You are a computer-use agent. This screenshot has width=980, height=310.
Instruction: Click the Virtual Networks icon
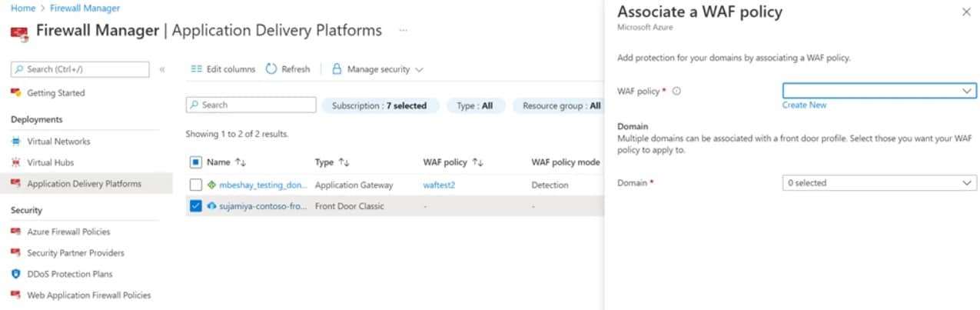pyautogui.click(x=16, y=142)
